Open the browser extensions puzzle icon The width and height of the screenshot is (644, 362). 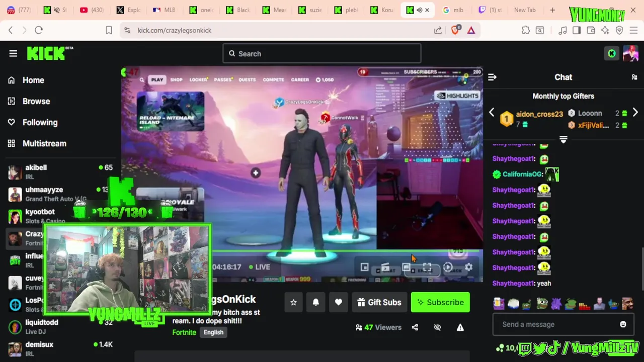526,30
